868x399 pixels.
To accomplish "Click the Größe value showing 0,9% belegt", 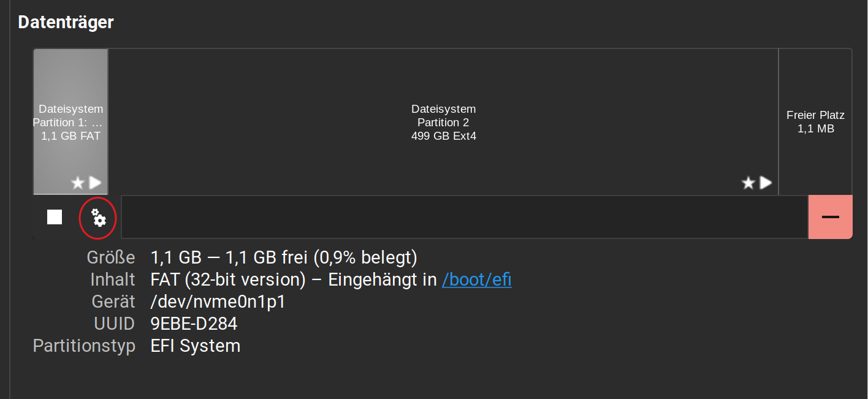I will click(284, 257).
